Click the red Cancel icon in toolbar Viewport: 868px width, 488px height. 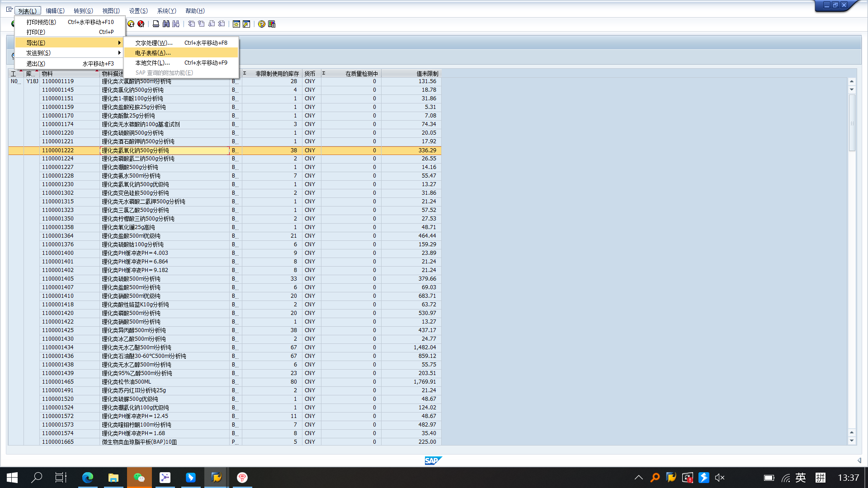click(141, 24)
